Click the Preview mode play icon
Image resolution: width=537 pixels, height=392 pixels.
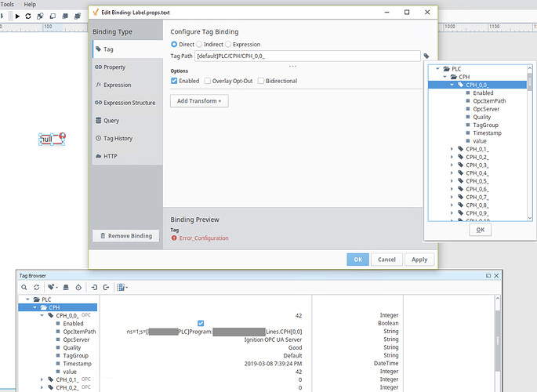[x=17, y=16]
